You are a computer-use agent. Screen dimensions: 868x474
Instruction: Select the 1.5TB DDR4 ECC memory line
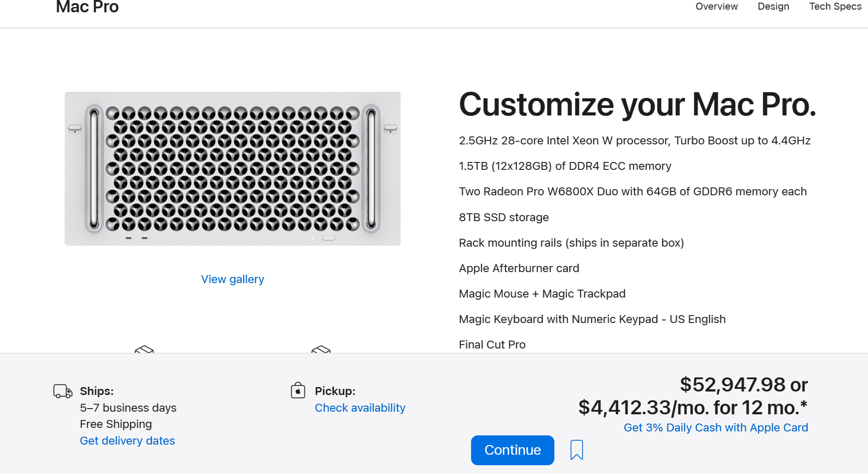pos(565,166)
